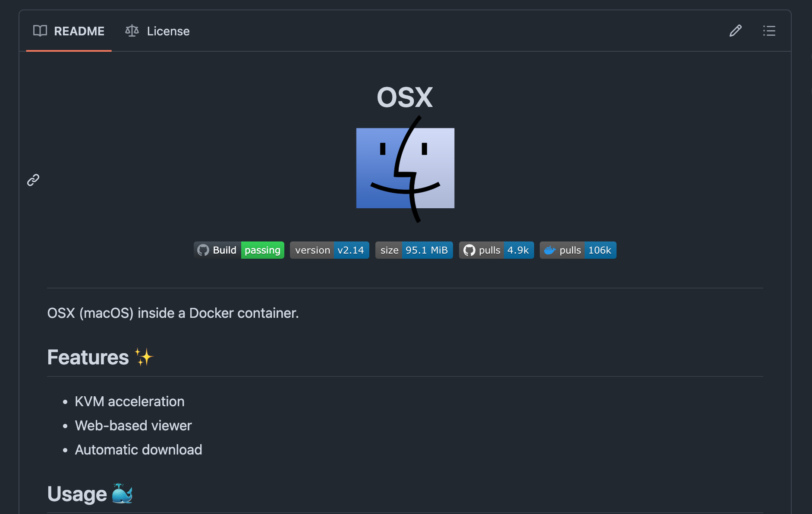Click the pencil edit README icon

[x=735, y=31]
